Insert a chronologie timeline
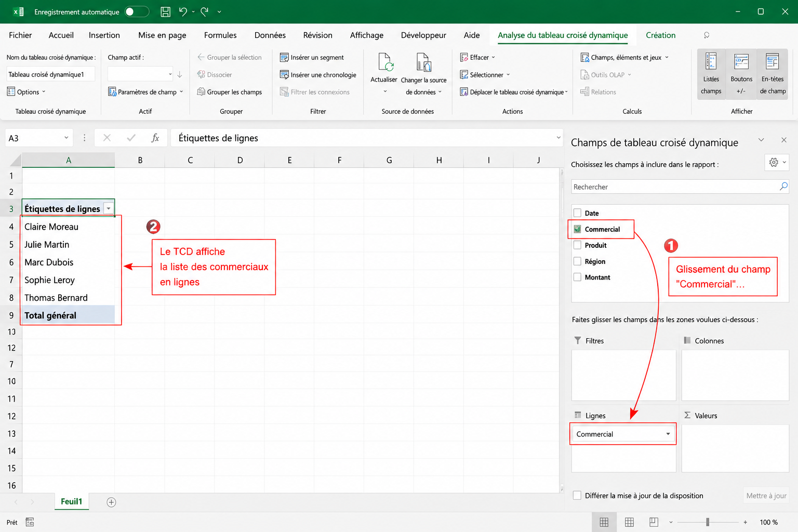Screen dimensions: 798x532 (x=318, y=75)
